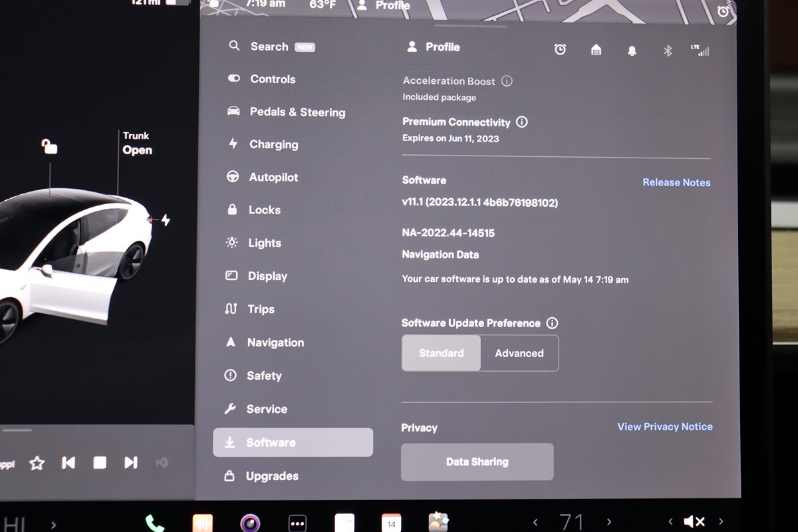Screen dimensions: 798x532
Task: Open the calendar app in bottom bar
Action: pos(391,523)
